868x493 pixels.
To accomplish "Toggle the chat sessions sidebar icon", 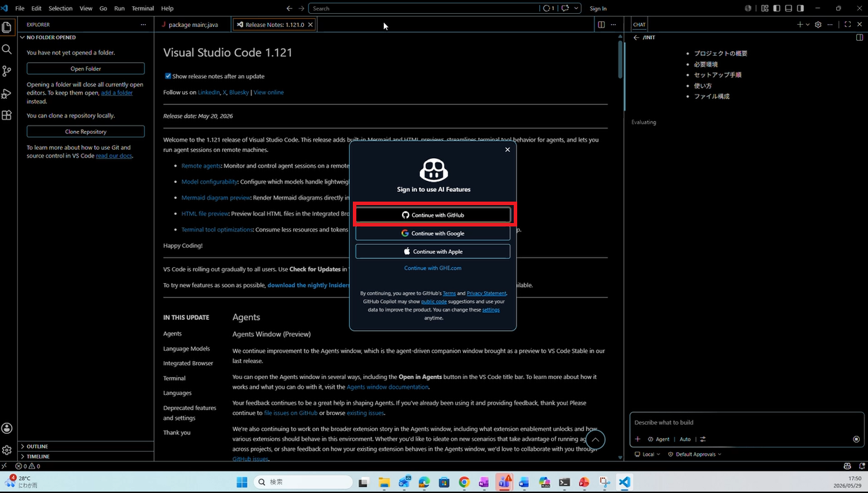I will point(860,37).
